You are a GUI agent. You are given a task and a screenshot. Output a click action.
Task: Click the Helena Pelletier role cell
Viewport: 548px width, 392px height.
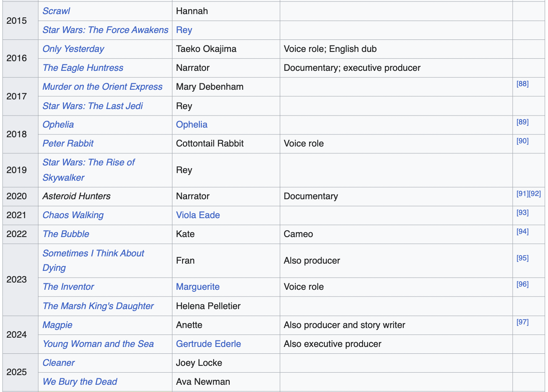point(226,306)
